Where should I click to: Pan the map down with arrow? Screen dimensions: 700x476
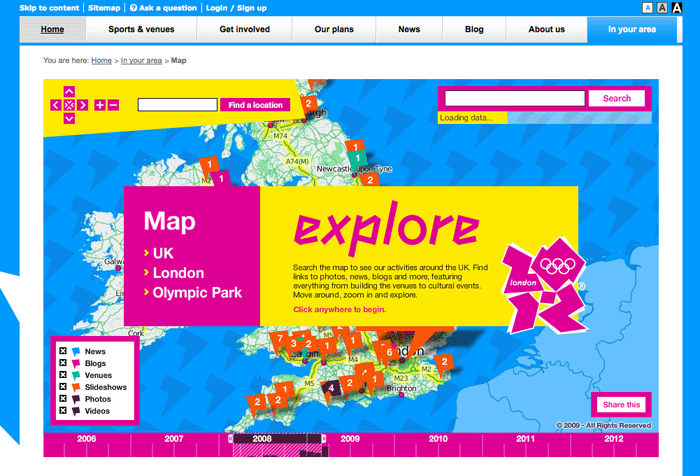coord(69,118)
